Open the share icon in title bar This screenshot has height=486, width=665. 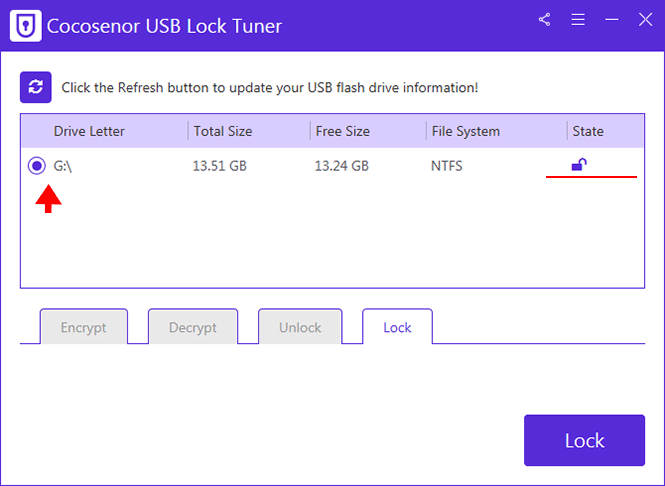click(x=545, y=20)
